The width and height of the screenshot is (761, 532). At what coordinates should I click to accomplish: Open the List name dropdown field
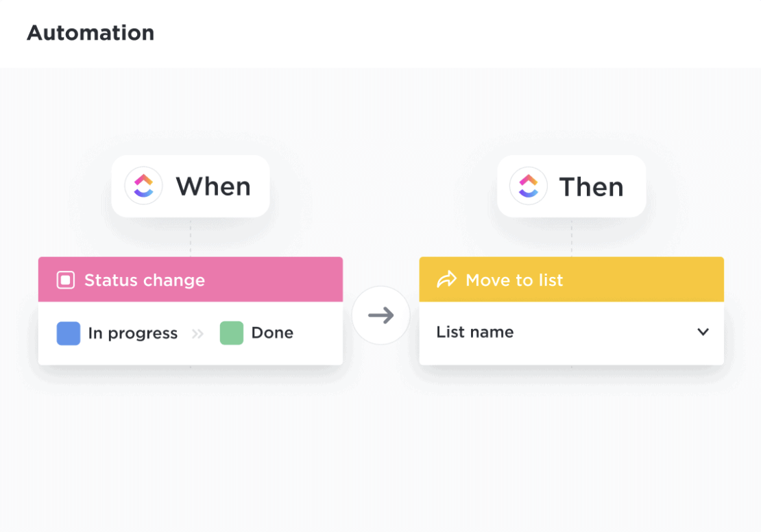pyautogui.click(x=548, y=332)
